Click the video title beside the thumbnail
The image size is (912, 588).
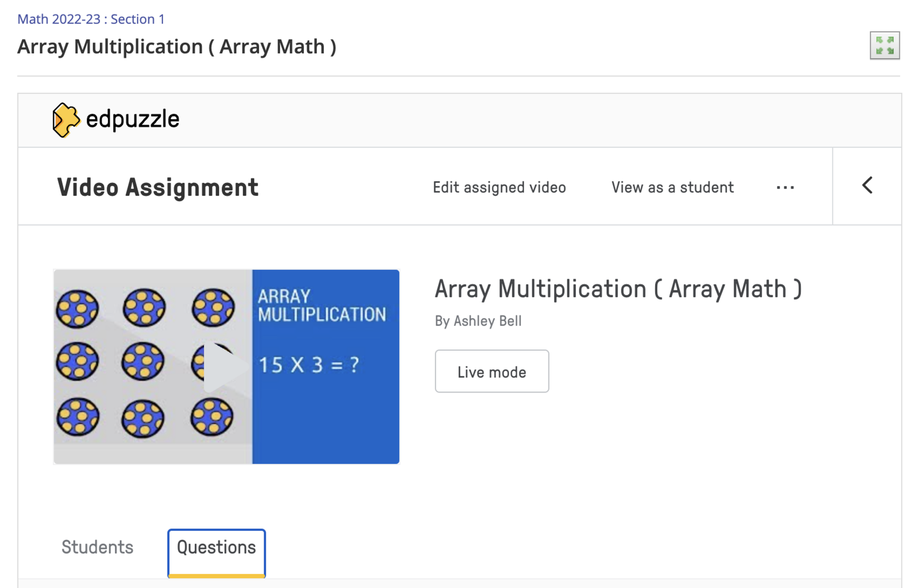pyautogui.click(x=618, y=288)
